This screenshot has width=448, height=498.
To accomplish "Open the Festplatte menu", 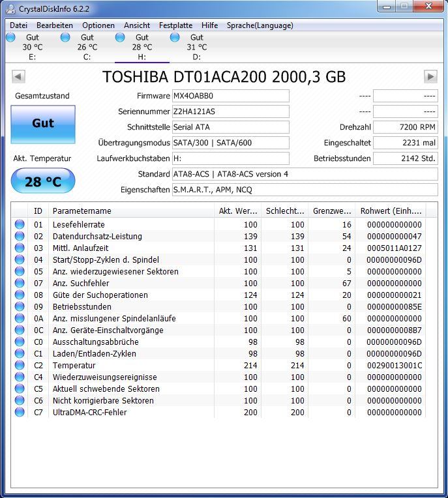I will [175, 25].
